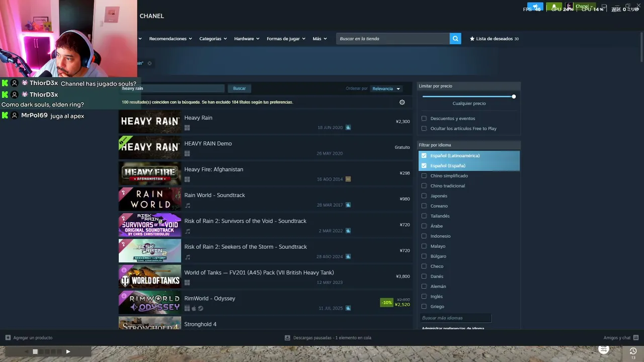Viewport: 644px width, 362px height.
Task: Check Chino tradicional language filter
Action: [x=424, y=186]
